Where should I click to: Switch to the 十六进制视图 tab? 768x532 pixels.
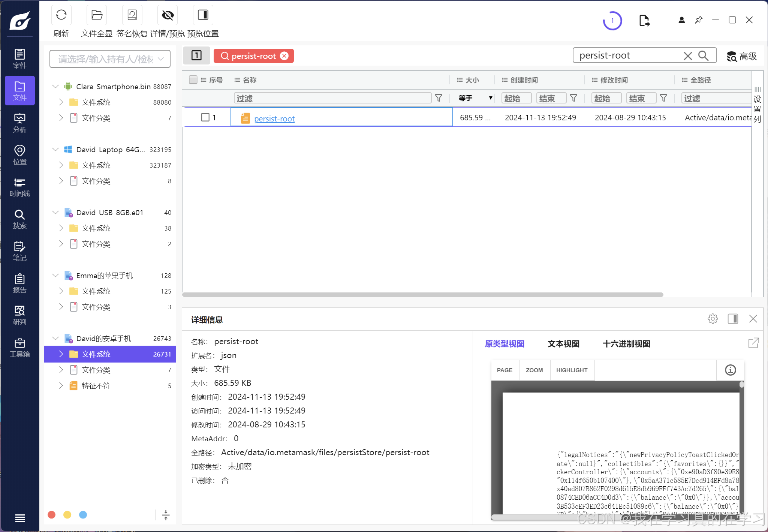626,344
